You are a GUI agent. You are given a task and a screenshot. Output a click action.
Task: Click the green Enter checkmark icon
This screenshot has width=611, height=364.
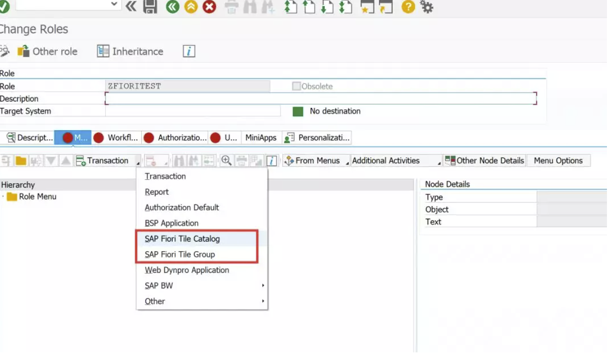[4, 7]
